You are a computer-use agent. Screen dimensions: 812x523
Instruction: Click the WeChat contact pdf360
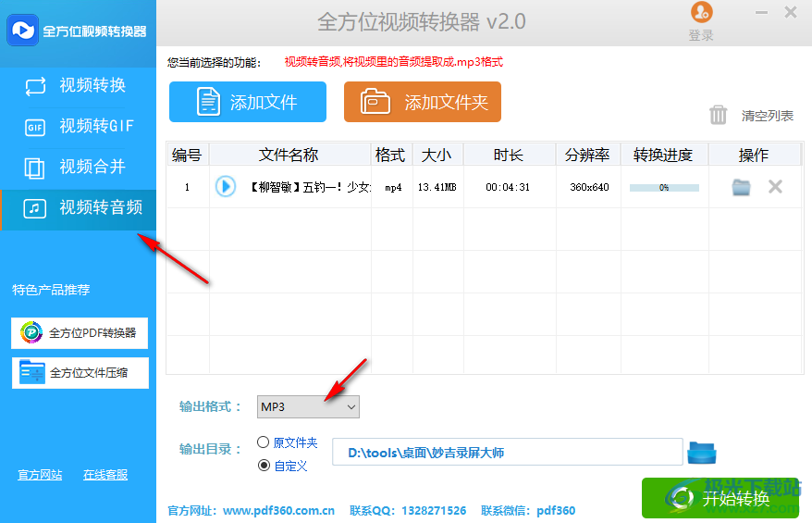[556, 511]
